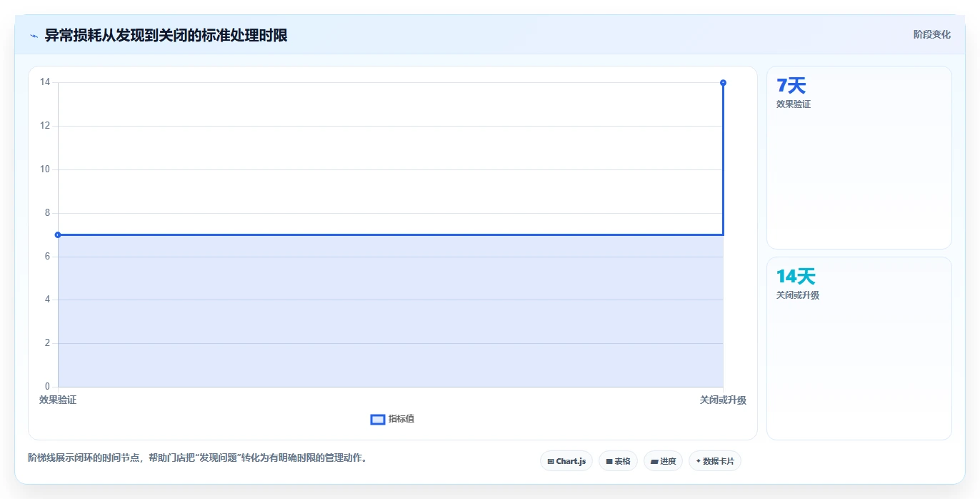Select the 14天 data card value
Viewport: 980px width, 499px height.
click(796, 277)
